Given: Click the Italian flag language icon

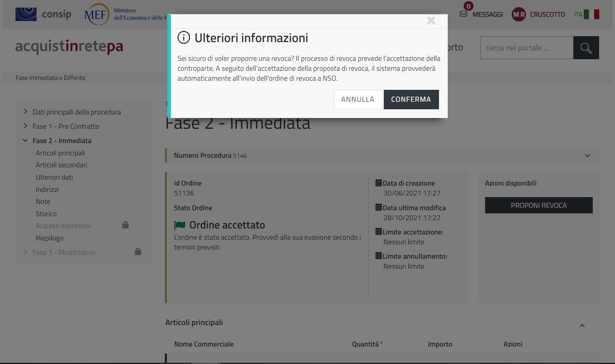Looking at the screenshot, I should click(591, 14).
